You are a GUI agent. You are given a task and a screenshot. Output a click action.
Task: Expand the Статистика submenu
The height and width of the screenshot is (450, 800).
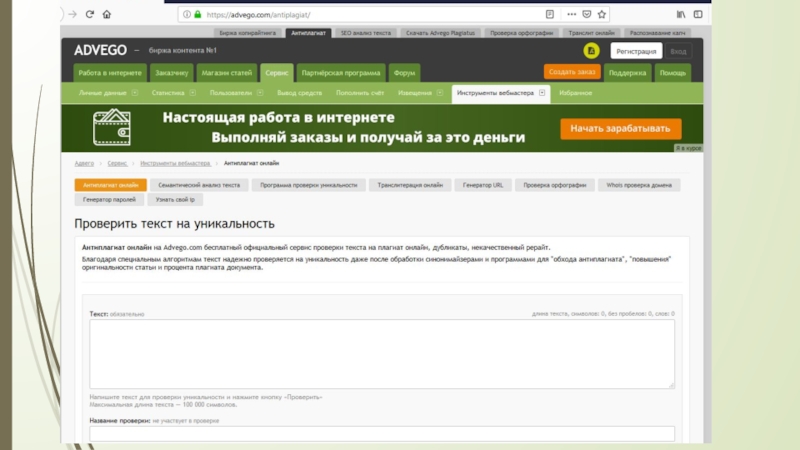tap(190, 93)
